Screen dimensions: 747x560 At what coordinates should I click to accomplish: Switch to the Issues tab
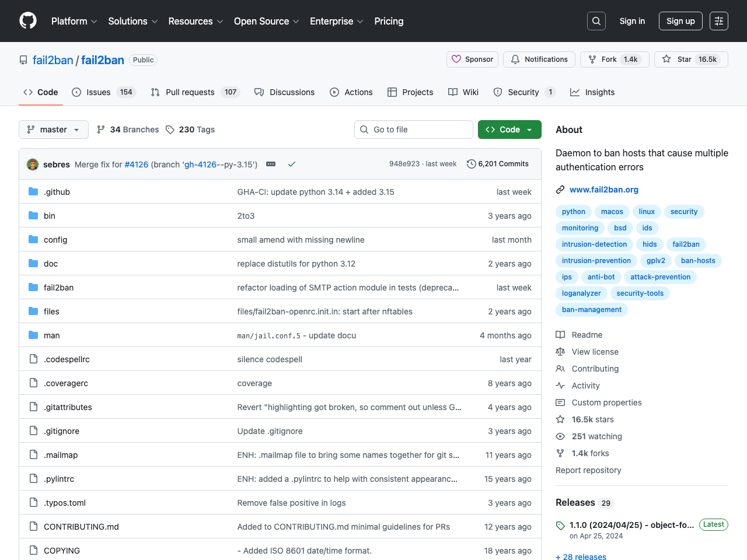(98, 92)
